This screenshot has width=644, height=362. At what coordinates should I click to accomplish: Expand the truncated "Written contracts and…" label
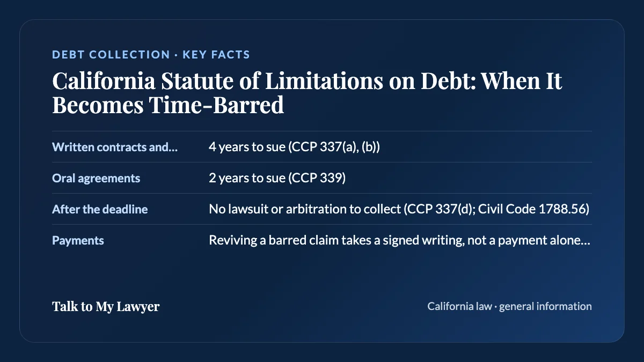[x=115, y=147]
